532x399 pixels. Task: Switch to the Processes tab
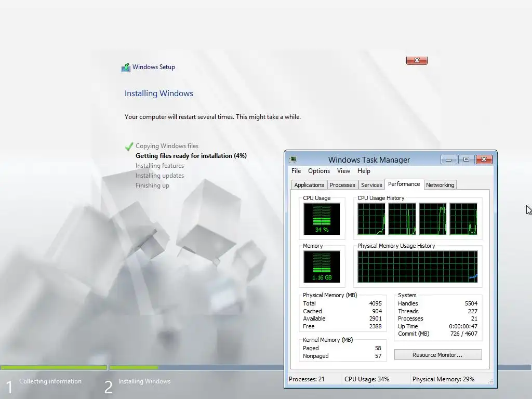click(342, 185)
